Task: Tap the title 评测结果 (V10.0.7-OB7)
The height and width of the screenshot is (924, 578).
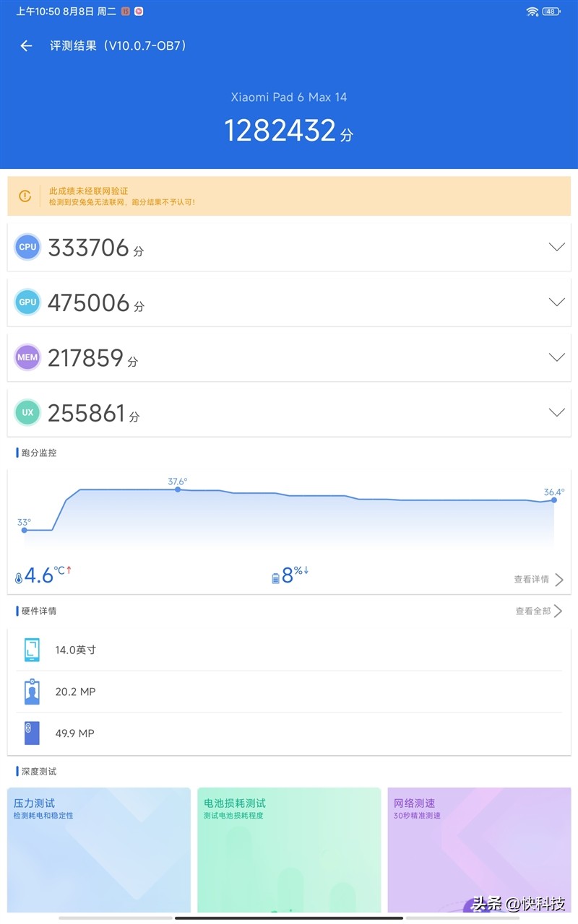Action: point(118,45)
